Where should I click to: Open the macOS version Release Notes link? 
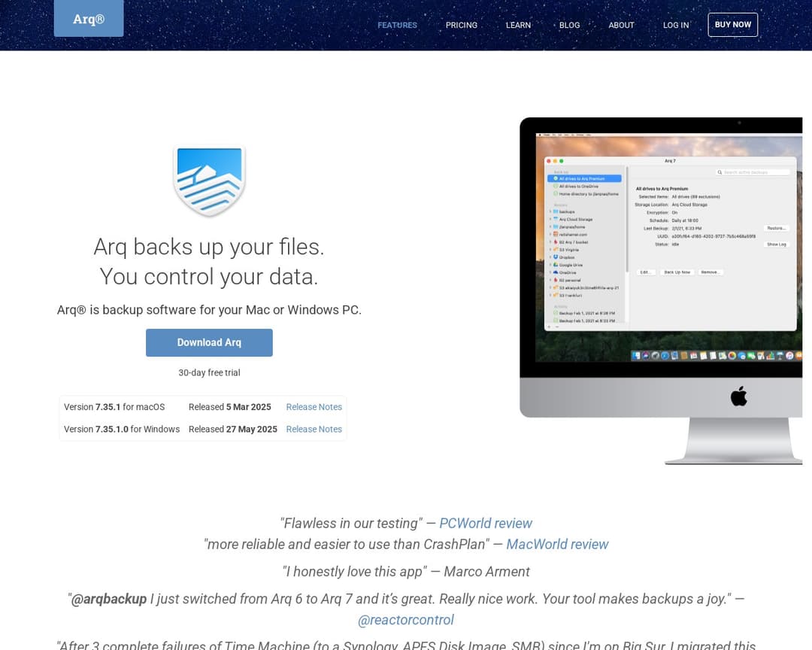[x=314, y=407]
